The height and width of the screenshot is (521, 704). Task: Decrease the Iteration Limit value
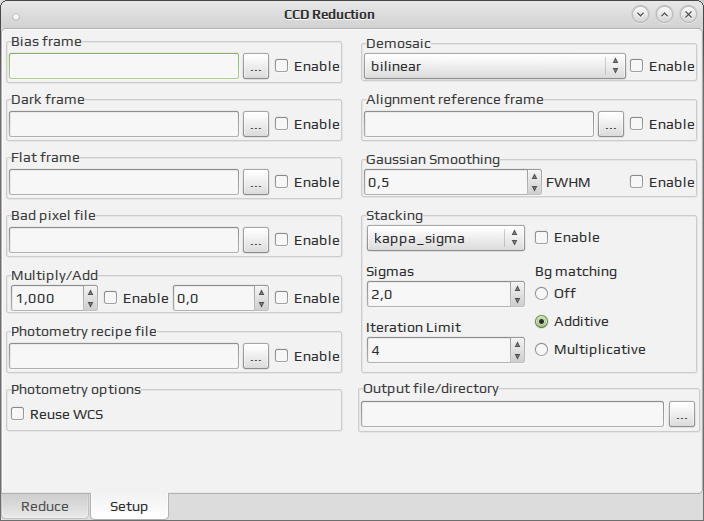pyautogui.click(x=518, y=356)
